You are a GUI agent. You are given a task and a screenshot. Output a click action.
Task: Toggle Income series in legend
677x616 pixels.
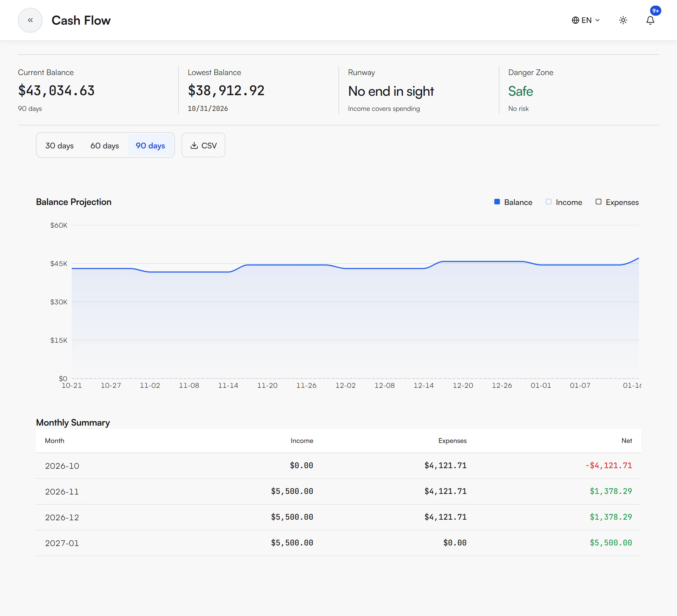[564, 202]
